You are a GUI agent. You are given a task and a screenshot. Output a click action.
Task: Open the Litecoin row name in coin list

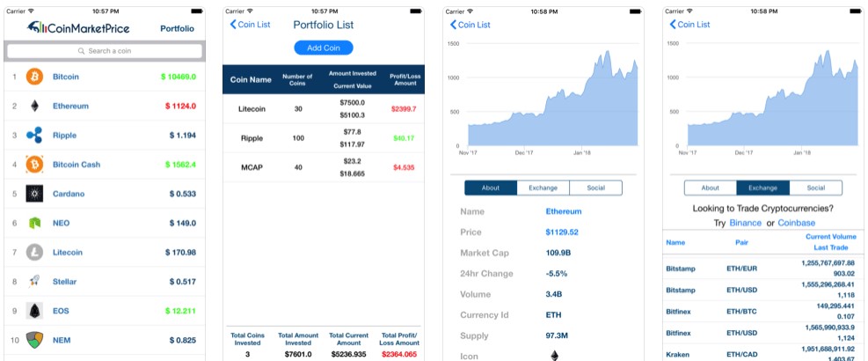68,253
